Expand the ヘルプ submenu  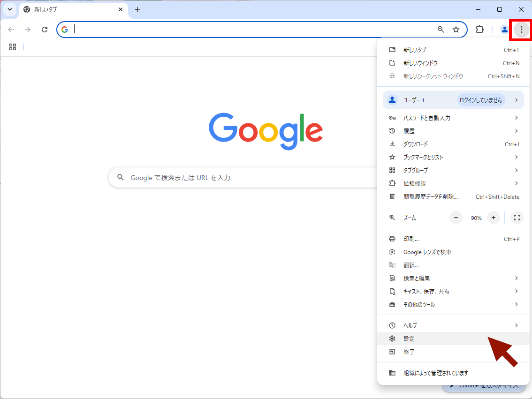[x=454, y=325]
